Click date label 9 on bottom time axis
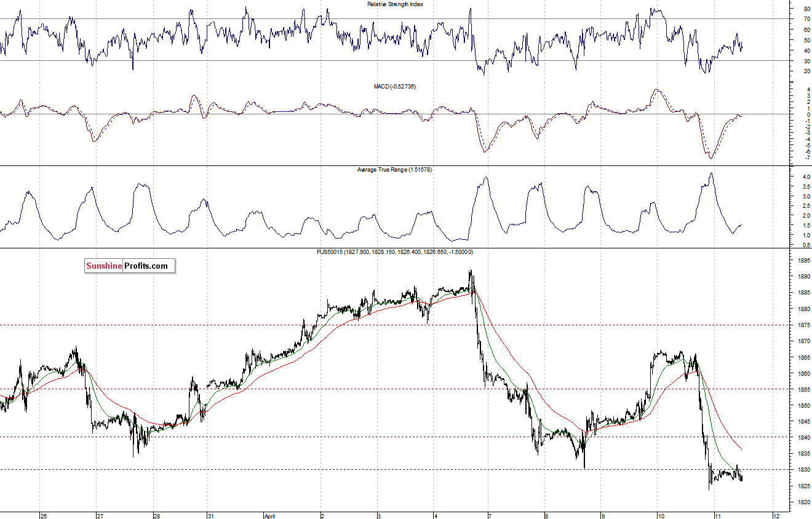Screen dimensions: 812x519 pyautogui.click(x=603, y=516)
